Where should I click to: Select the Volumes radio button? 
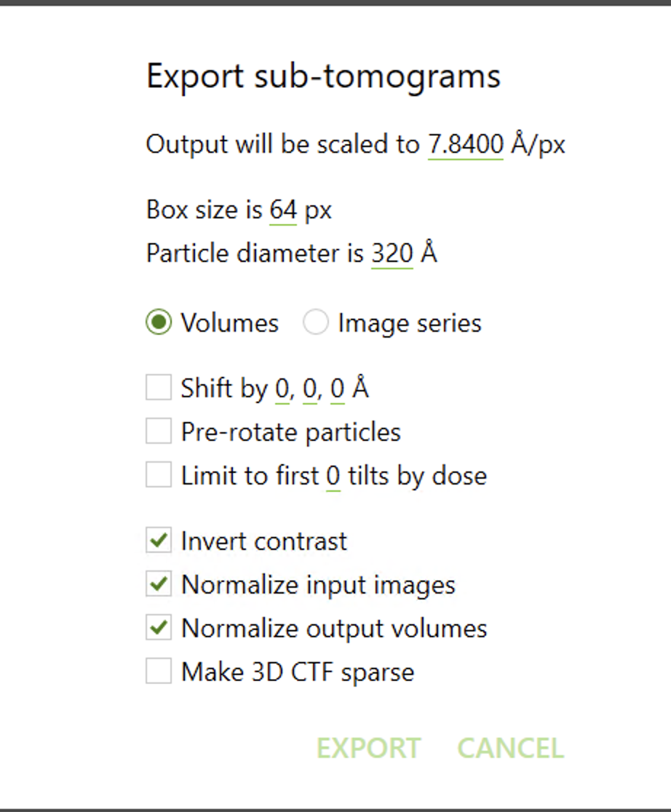pyautogui.click(x=159, y=322)
